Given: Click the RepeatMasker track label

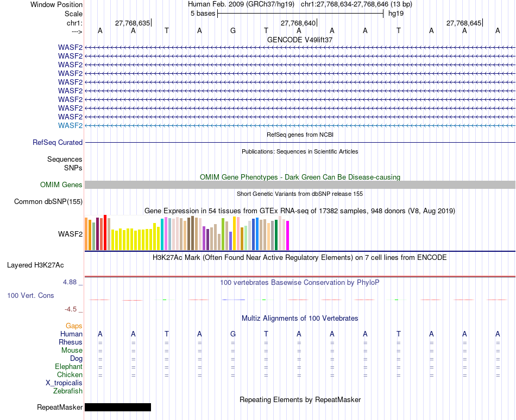Looking at the screenshot, I should click(60, 407).
